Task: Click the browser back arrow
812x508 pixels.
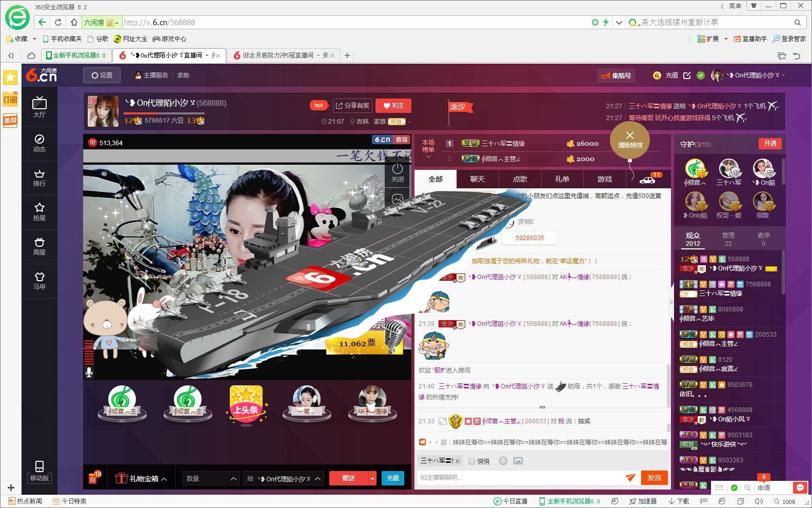Action: click(42, 22)
